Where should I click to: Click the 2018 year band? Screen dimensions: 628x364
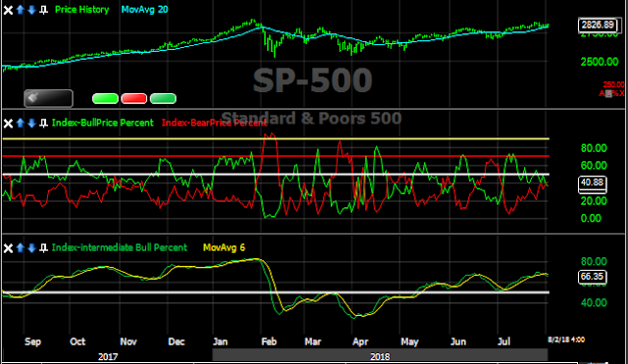tap(380, 356)
